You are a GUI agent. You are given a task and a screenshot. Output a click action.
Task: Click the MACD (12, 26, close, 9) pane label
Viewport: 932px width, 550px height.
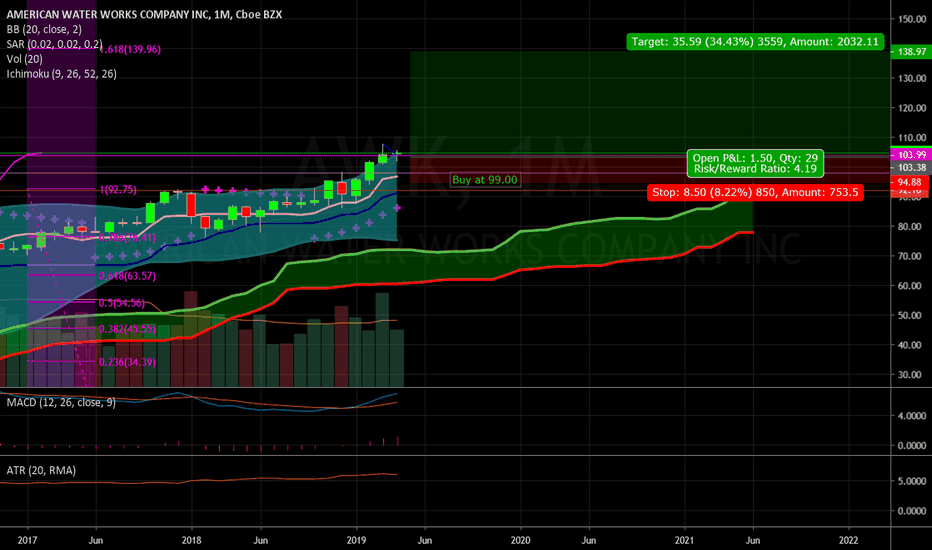(61, 403)
